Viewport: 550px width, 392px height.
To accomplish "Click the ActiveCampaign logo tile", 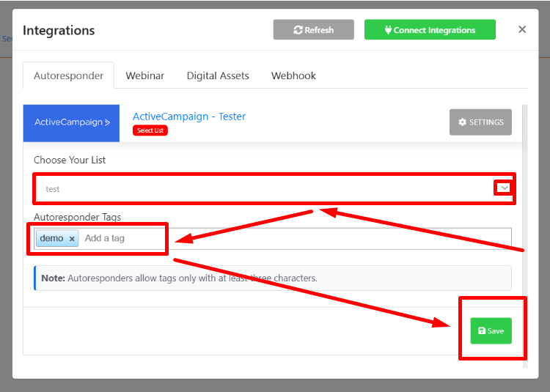I will [x=72, y=123].
